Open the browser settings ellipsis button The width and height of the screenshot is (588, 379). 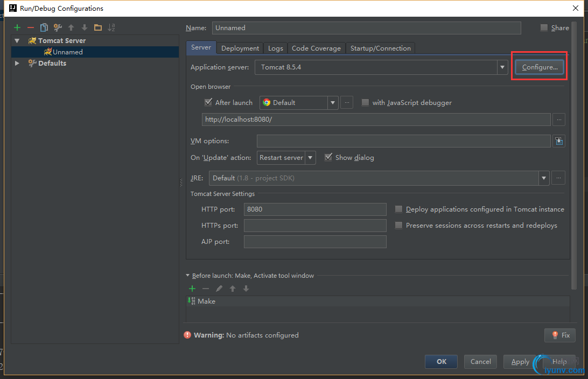click(x=347, y=102)
